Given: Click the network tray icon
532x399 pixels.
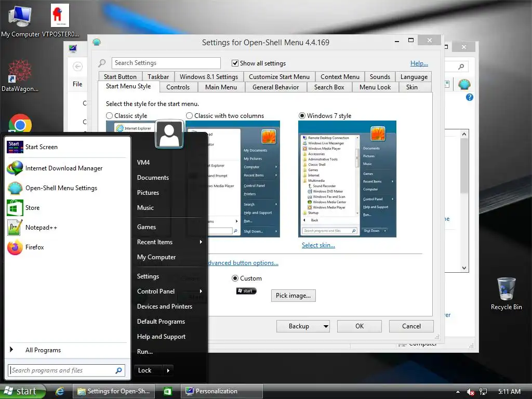Looking at the screenshot, I should point(483,392).
